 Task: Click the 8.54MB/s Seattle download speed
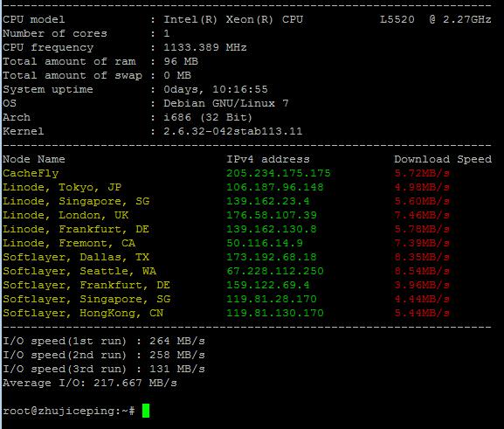click(422, 271)
